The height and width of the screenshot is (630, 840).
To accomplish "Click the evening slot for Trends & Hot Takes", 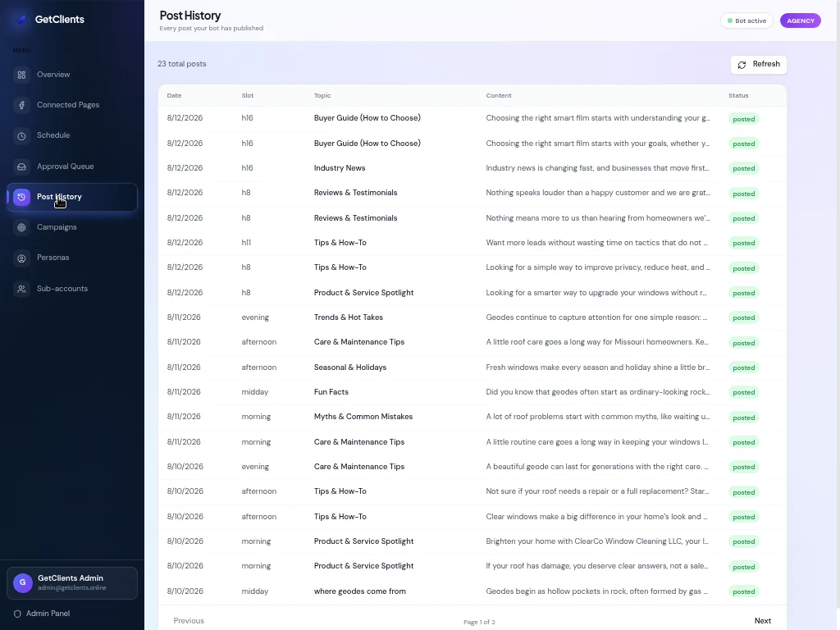I will click(255, 317).
